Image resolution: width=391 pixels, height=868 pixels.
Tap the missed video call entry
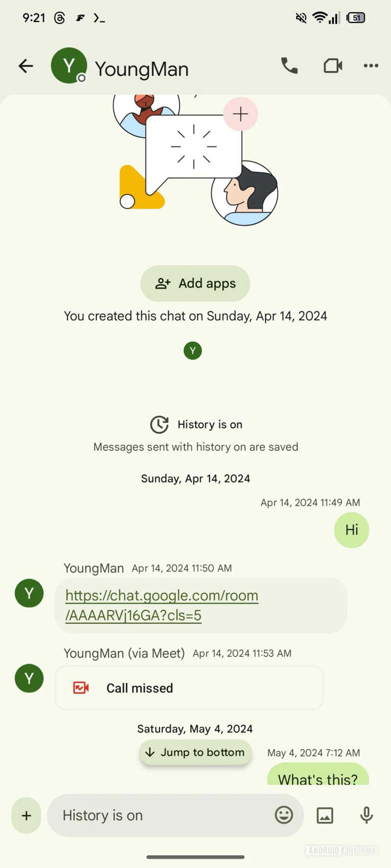tap(189, 688)
